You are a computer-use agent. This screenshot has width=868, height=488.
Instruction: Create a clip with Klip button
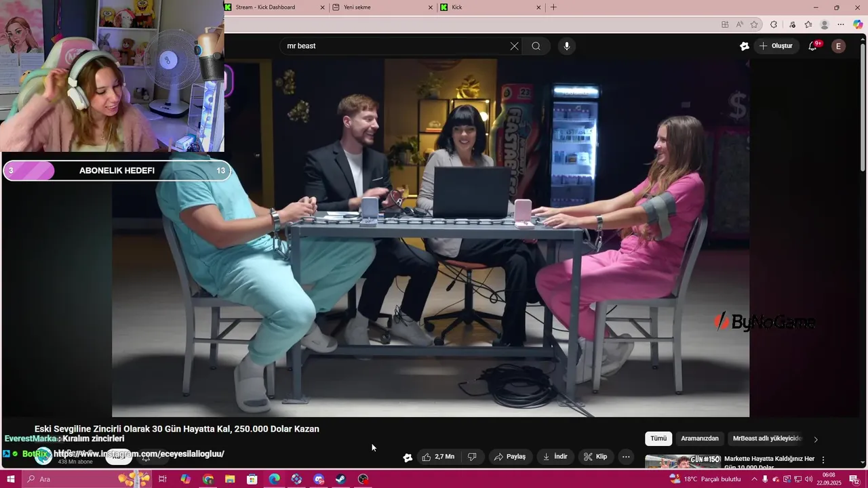point(595,457)
